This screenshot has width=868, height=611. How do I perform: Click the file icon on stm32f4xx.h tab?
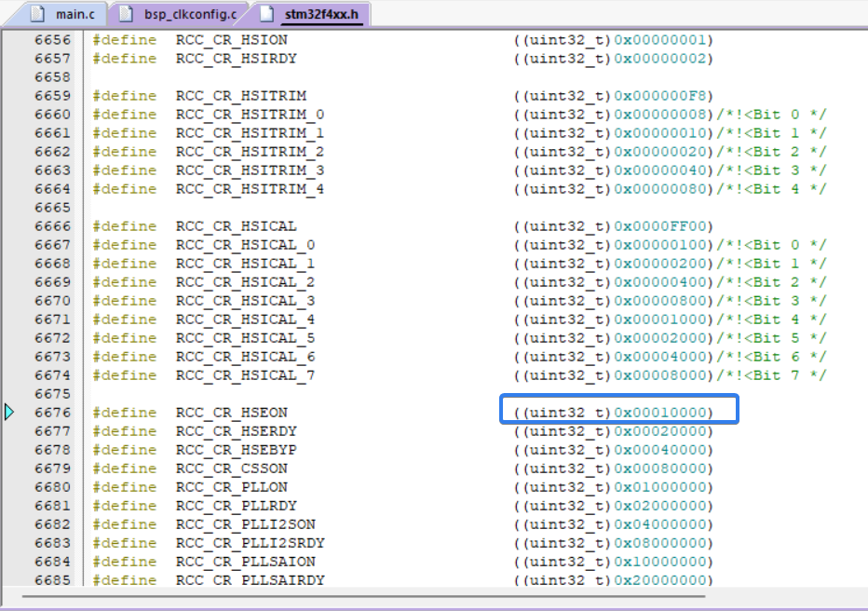[x=267, y=14]
